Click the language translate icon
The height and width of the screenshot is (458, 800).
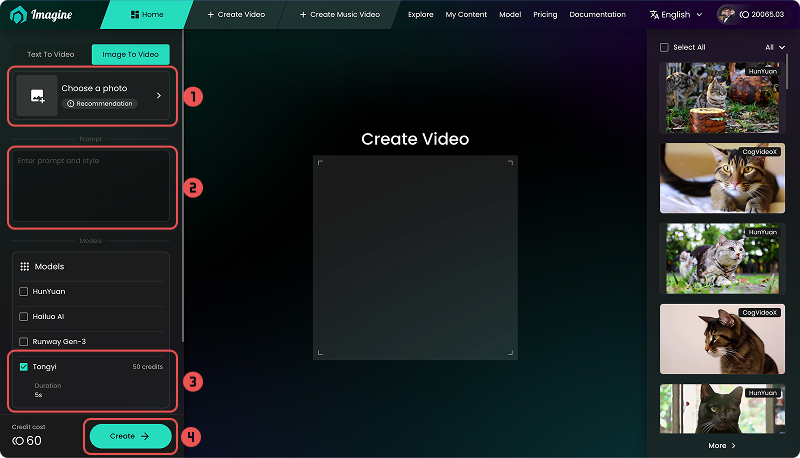click(x=654, y=15)
